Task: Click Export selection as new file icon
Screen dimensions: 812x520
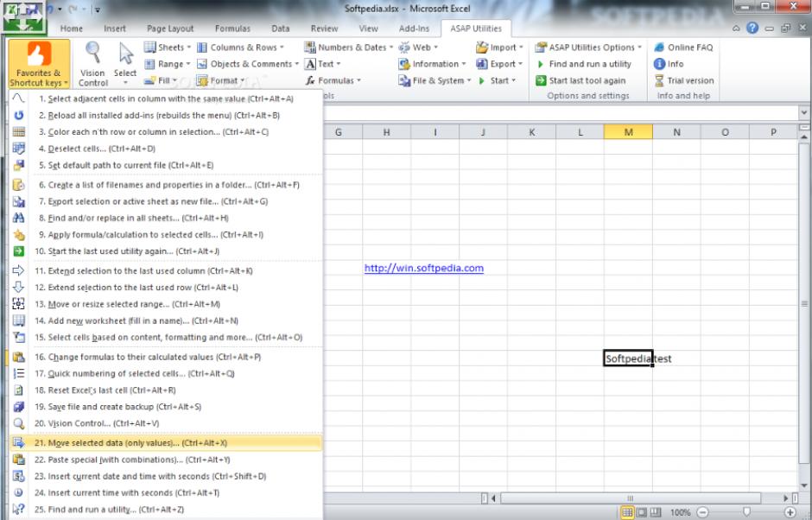Action: pos(19,201)
